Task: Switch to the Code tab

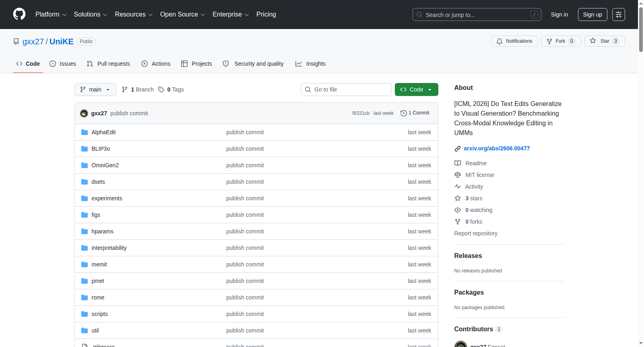Action: coord(28,64)
